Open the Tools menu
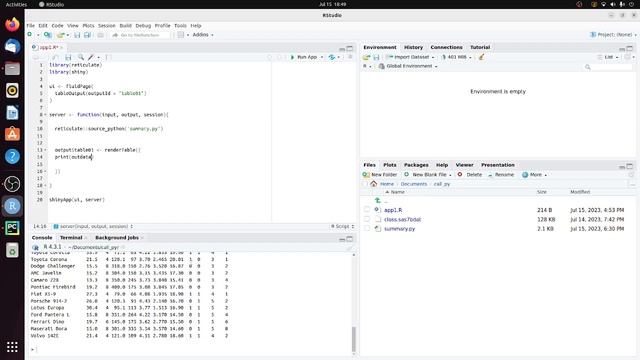The image size is (640, 360). tap(180, 25)
